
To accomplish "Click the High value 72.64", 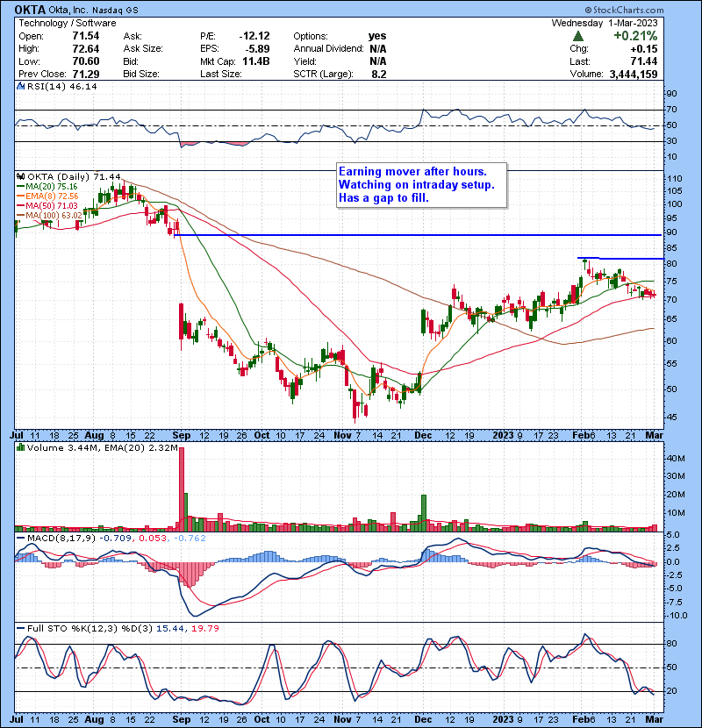I will pos(86,49).
